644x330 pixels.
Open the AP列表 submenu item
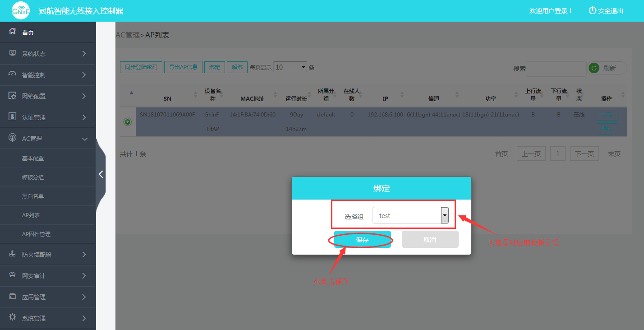click(x=31, y=215)
